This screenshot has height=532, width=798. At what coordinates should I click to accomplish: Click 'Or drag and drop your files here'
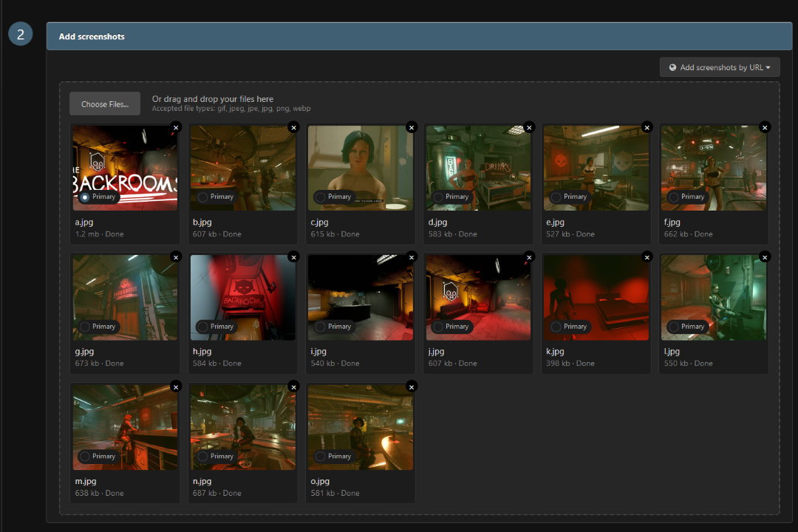[x=213, y=99]
